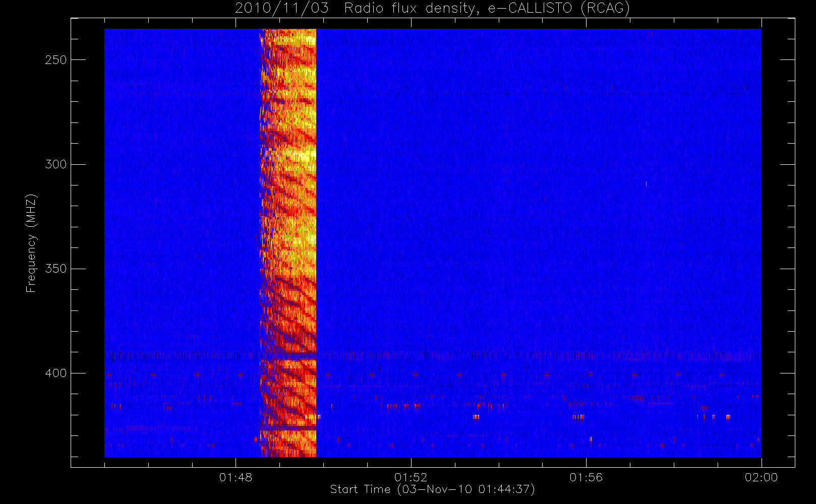The height and width of the screenshot is (504, 816).
Task: Click the 'Start Time (03-Nov-10 01:44:37)' label
Action: 432,489
